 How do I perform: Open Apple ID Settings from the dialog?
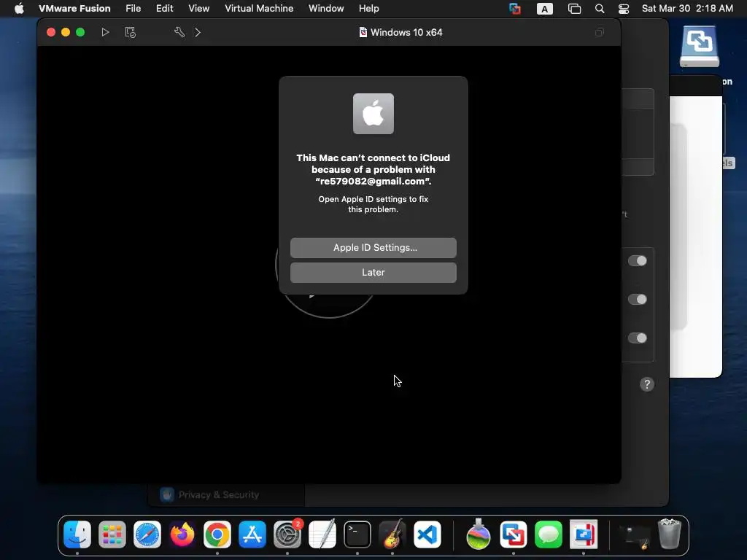click(x=373, y=248)
